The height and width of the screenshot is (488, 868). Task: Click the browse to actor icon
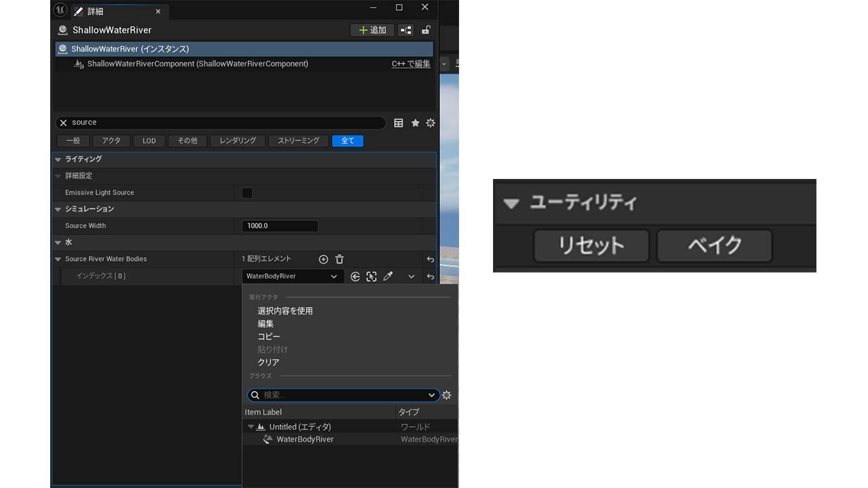click(372, 277)
